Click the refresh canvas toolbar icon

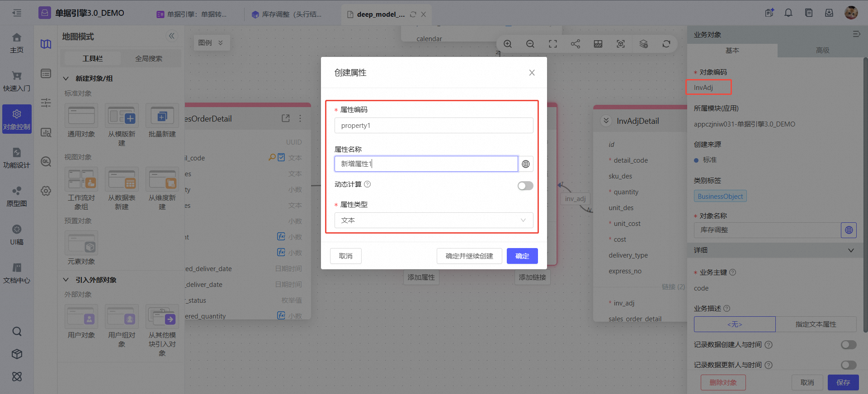[666, 44]
